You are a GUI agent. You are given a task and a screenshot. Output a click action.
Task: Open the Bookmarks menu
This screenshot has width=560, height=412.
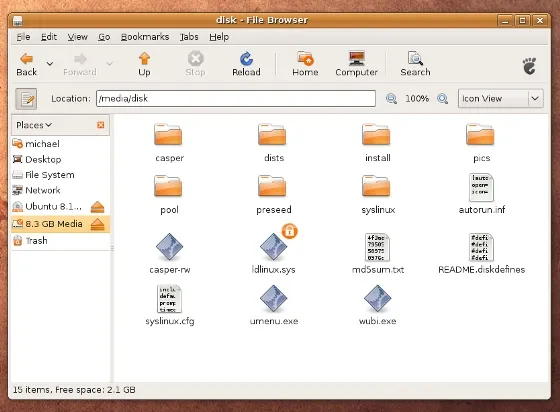pos(145,37)
